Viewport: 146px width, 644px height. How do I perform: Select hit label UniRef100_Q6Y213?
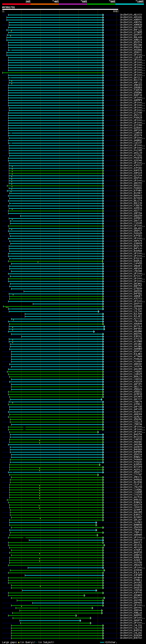click(x=131, y=77)
